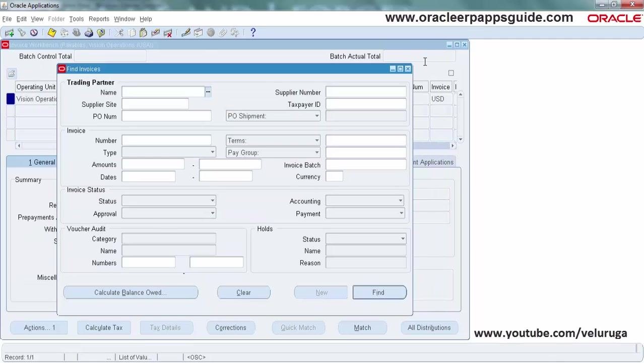Image resolution: width=644 pixels, height=363 pixels.
Task: Toggle the checkbox in Invoice Workbench header
Action: (451, 73)
